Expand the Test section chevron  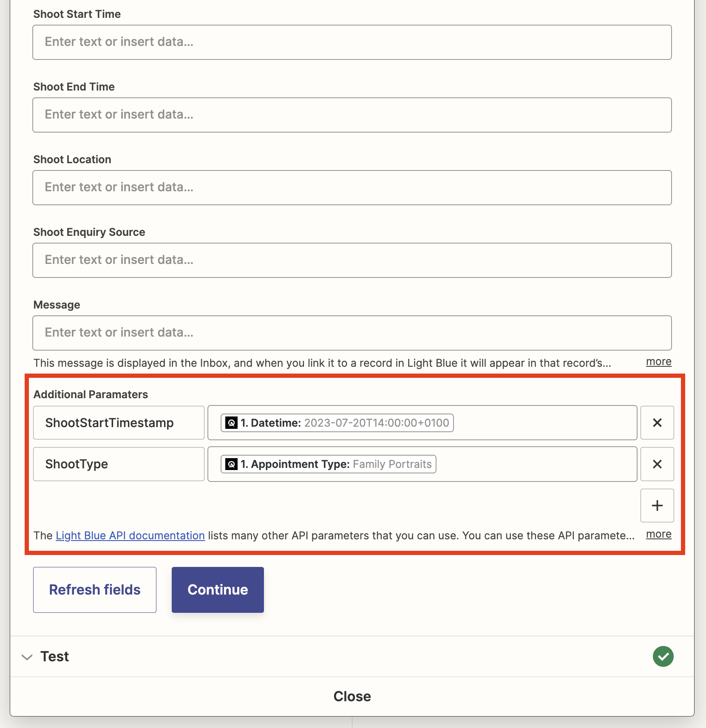(27, 657)
